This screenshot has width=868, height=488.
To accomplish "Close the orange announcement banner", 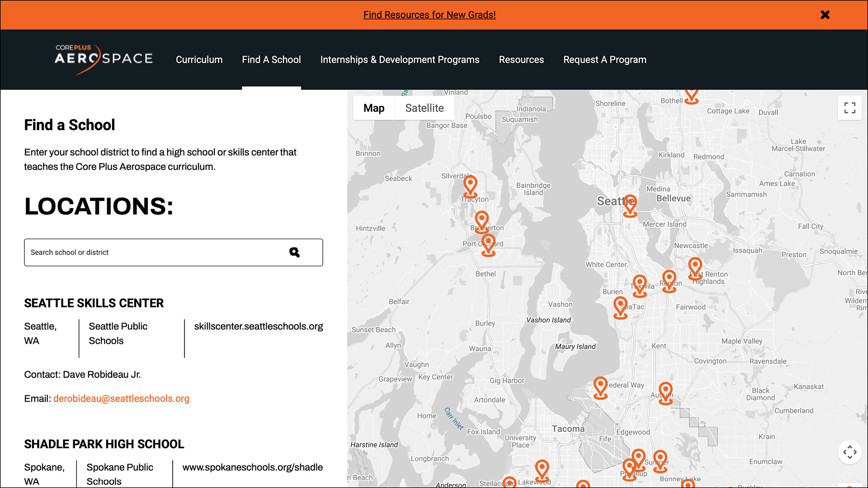I will 825,15.
